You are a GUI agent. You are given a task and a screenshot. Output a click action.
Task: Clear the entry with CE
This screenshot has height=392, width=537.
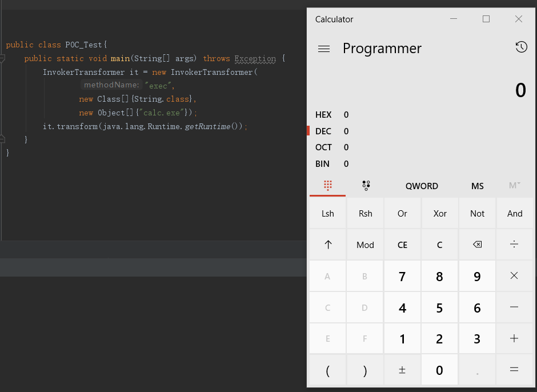(402, 245)
